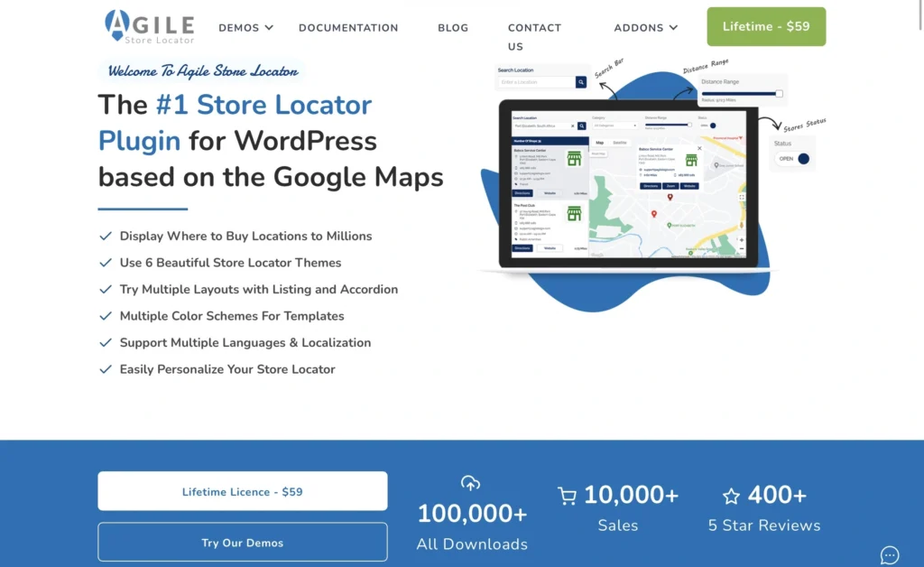
Task: Click the Try Our Demos button
Action: click(x=243, y=543)
